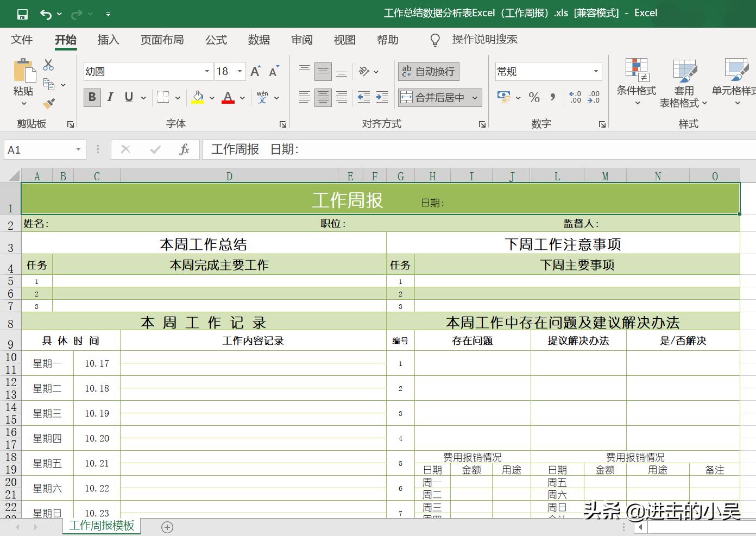Open 条件格式 conditional formatting
This screenshot has width=756, height=536.
[x=637, y=82]
